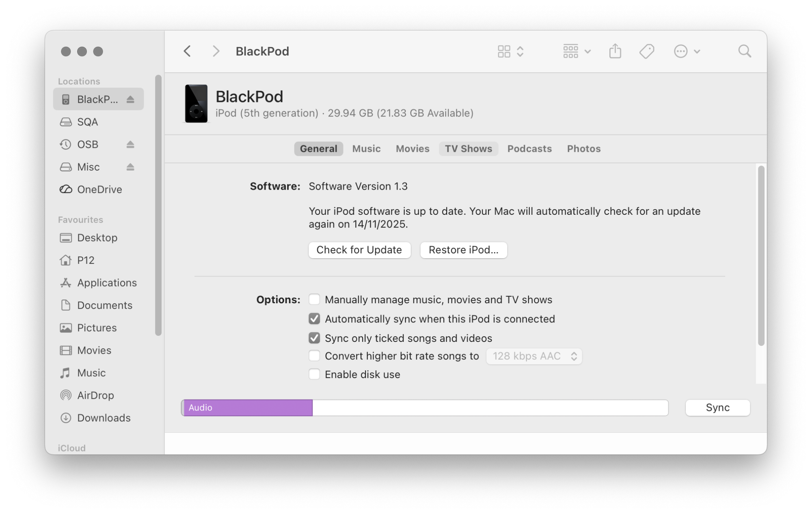Image resolution: width=812 pixels, height=514 pixels.
Task: Open the More options chevron menu
Action: pos(687,51)
